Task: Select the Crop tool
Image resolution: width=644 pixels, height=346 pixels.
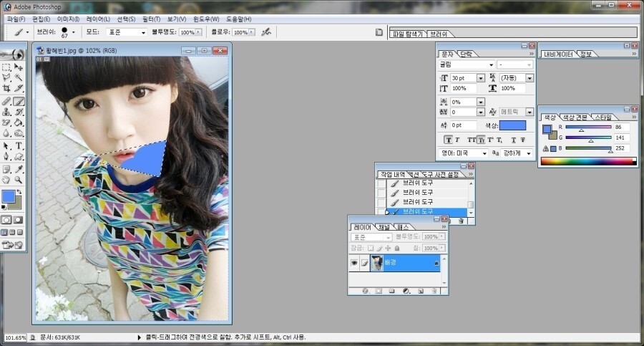Action: [6, 88]
